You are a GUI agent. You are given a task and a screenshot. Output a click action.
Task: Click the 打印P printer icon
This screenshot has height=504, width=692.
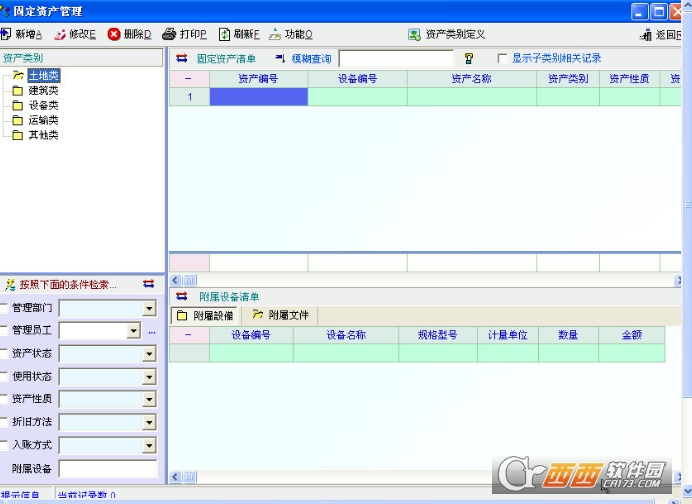[x=169, y=34]
